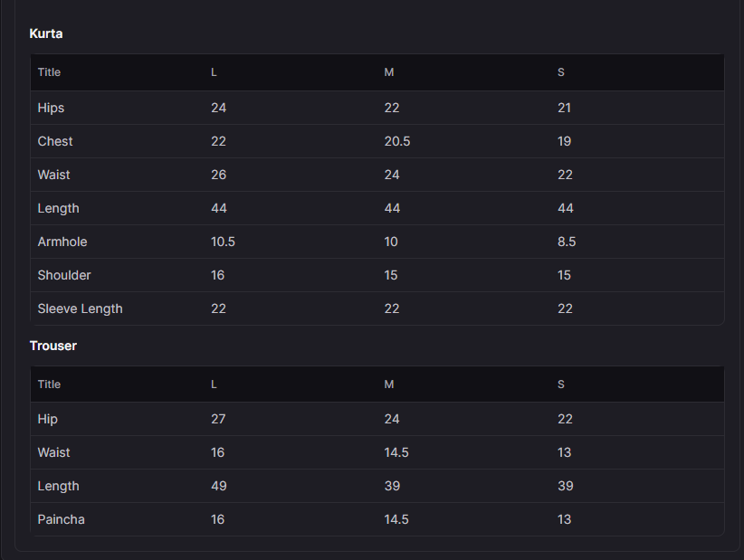
Task: Click the Armhole row label
Action: [62, 242]
